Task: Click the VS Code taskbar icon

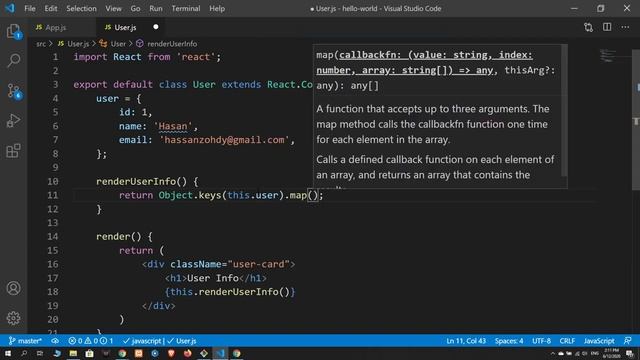Action: click(x=220, y=353)
